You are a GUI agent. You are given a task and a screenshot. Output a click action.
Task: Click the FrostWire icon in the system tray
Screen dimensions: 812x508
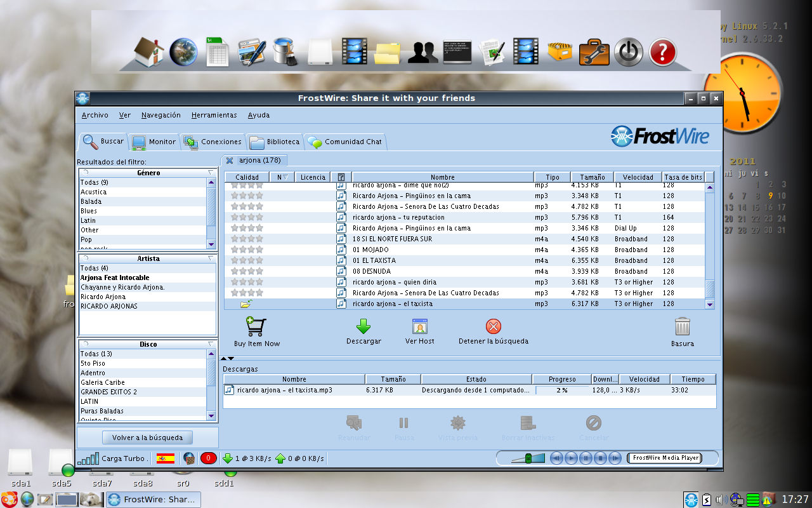pos(691,500)
